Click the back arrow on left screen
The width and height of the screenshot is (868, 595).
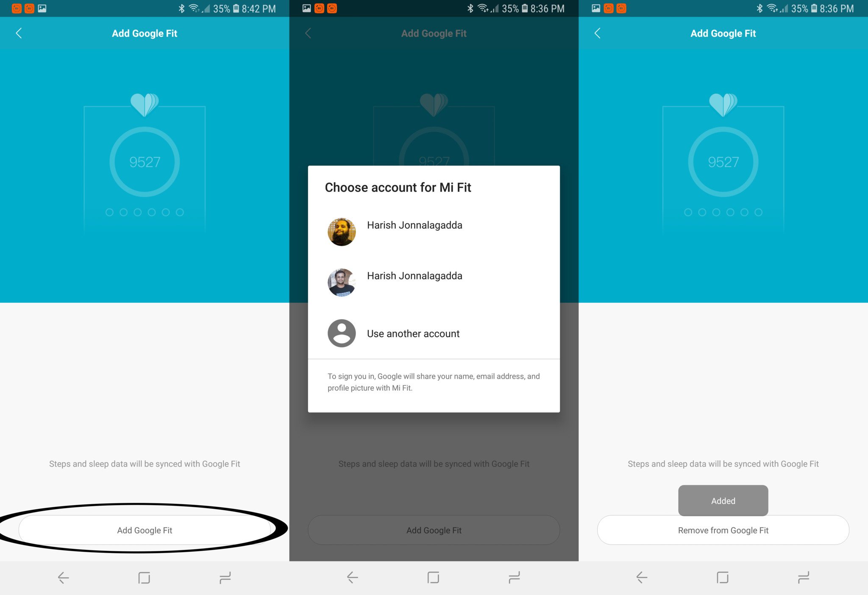(19, 33)
